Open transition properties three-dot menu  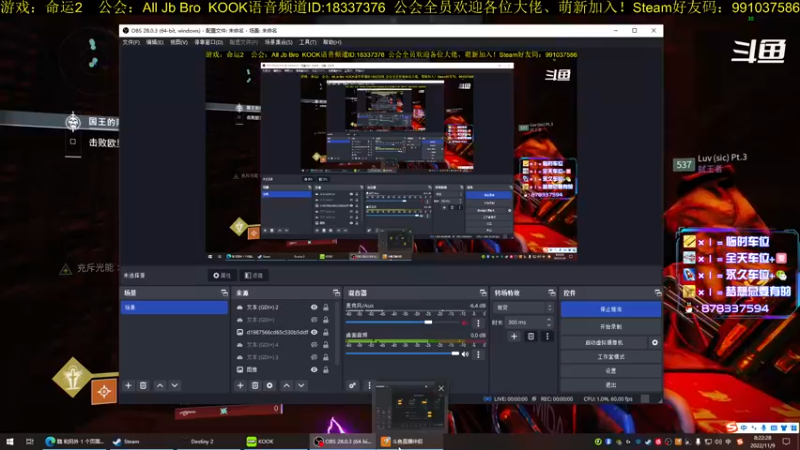pyautogui.click(x=547, y=336)
